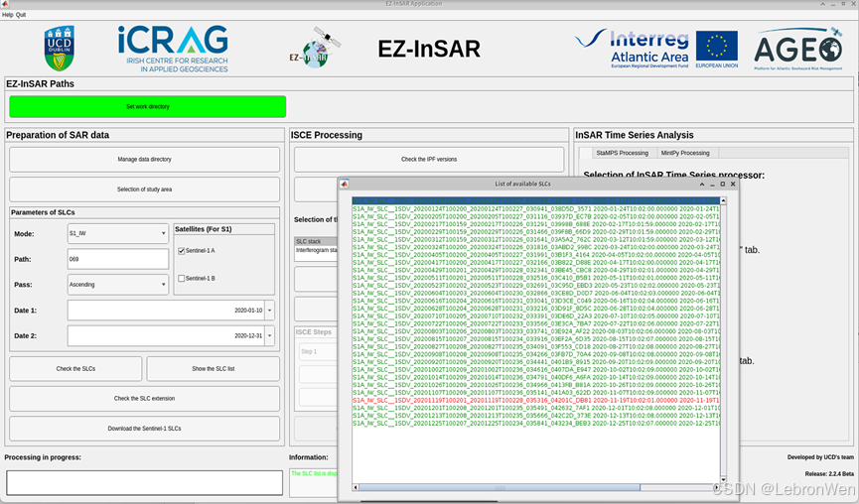The image size is (859, 504).
Task: Click the Date 2 field showing 2020-12-31
Action: point(166,336)
